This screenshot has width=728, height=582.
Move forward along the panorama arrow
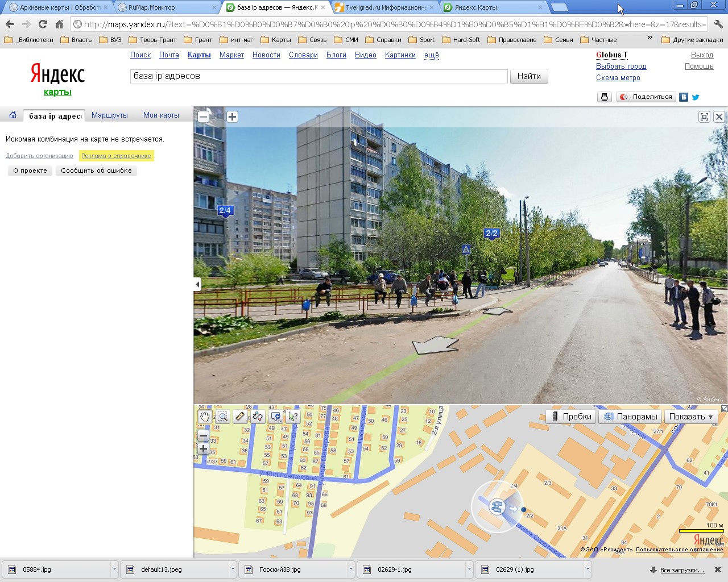point(436,345)
